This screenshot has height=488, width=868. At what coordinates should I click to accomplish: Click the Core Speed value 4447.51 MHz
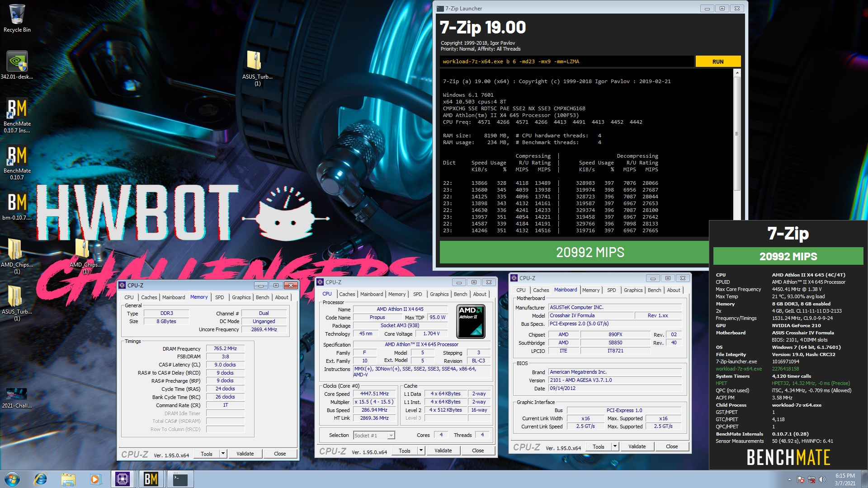(x=374, y=394)
